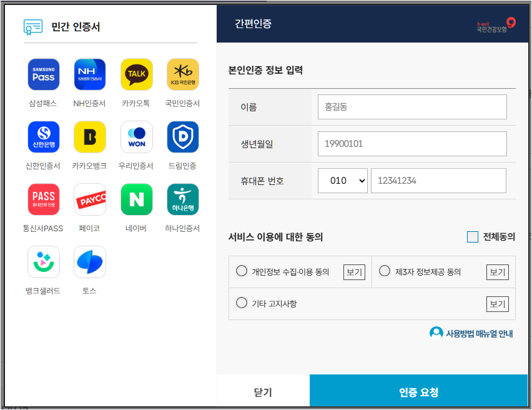Focus the 생년월일 input field

point(412,144)
